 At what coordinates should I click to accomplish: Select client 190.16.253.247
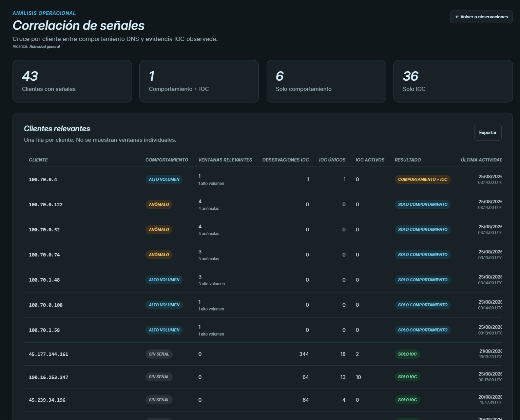point(49,377)
